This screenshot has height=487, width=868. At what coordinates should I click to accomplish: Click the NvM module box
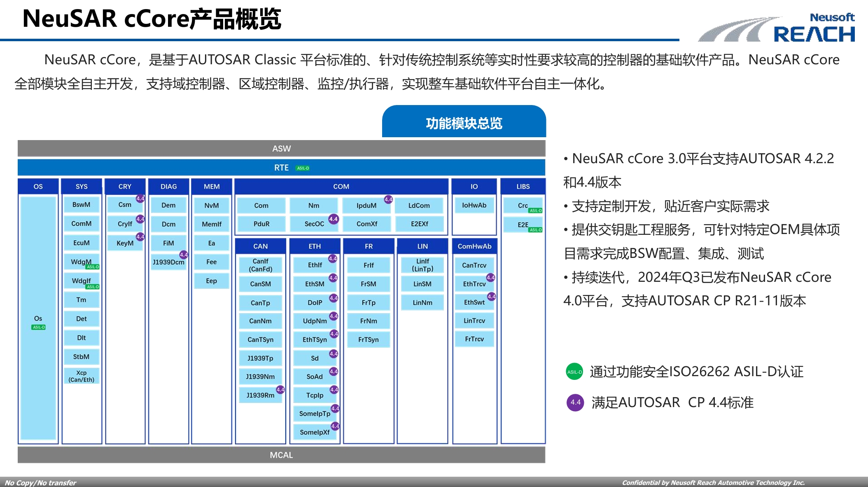211,205
